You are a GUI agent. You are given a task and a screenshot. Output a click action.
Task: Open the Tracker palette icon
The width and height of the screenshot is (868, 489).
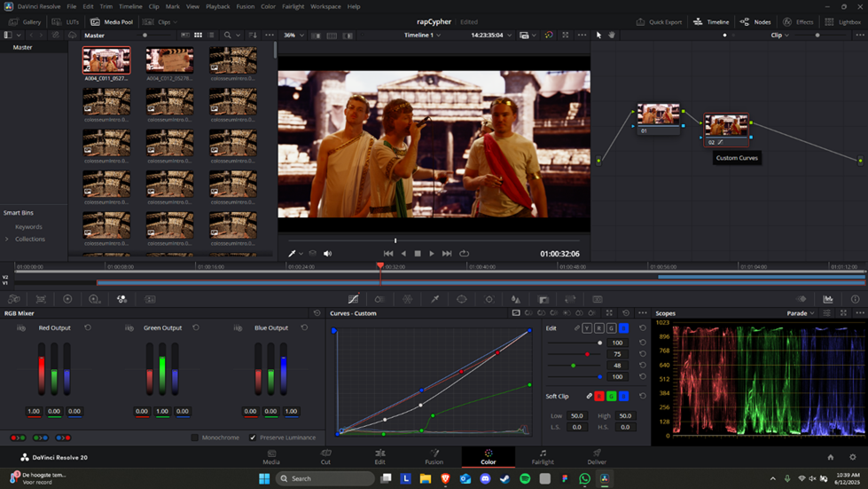point(489,299)
